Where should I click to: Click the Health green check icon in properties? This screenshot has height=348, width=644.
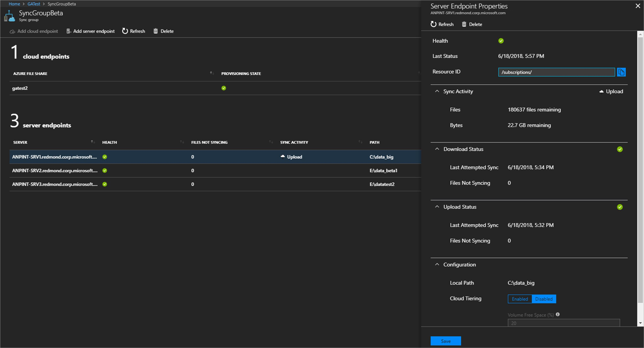501,41
